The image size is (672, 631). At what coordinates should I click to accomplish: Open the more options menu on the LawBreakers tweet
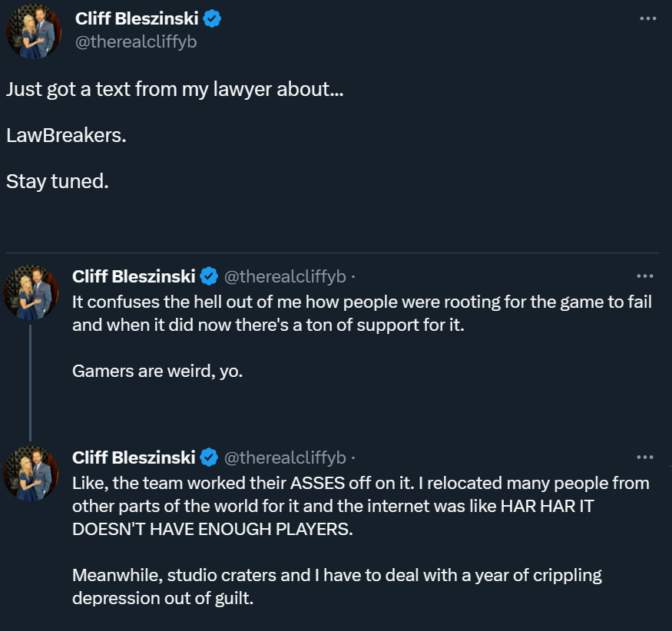tap(647, 18)
